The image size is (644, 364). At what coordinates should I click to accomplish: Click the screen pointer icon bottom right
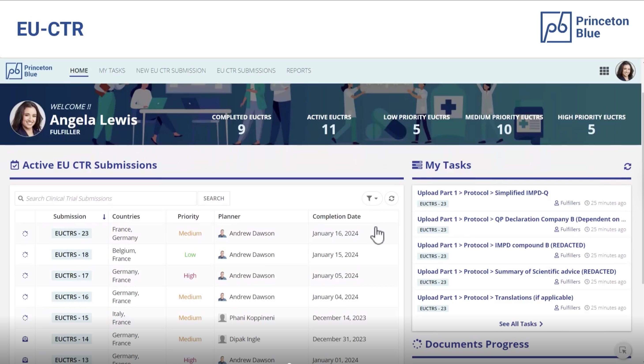click(x=623, y=350)
